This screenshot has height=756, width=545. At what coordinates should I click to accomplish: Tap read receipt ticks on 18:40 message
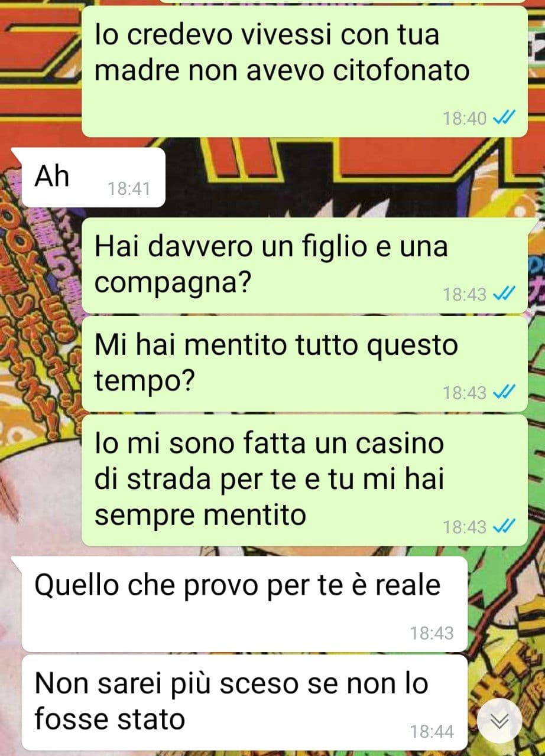point(505,119)
